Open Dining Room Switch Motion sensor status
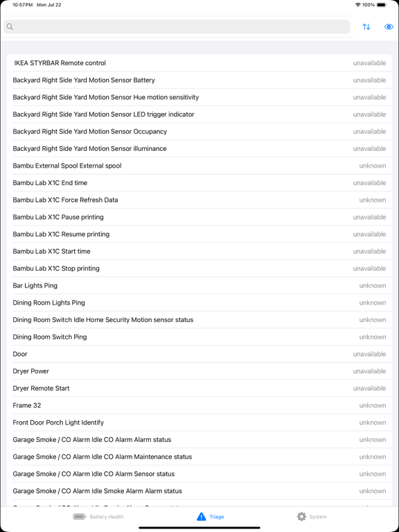This screenshot has height=532, width=399. (x=199, y=320)
